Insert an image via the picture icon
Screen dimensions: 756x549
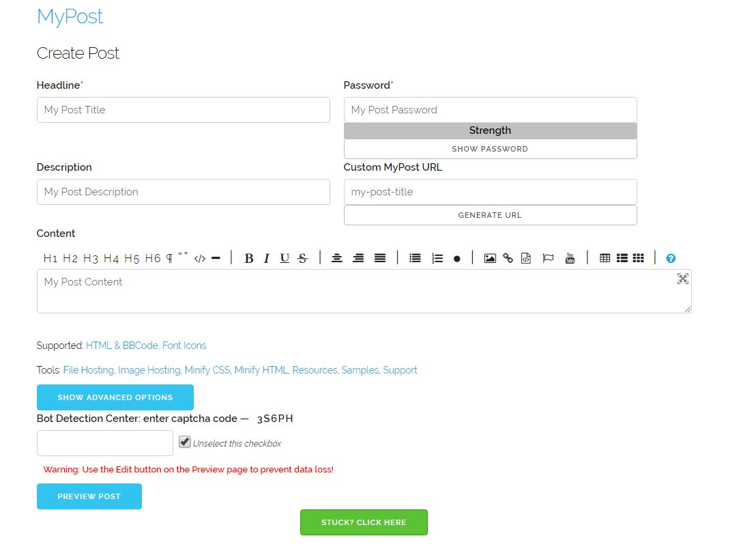[x=490, y=259]
